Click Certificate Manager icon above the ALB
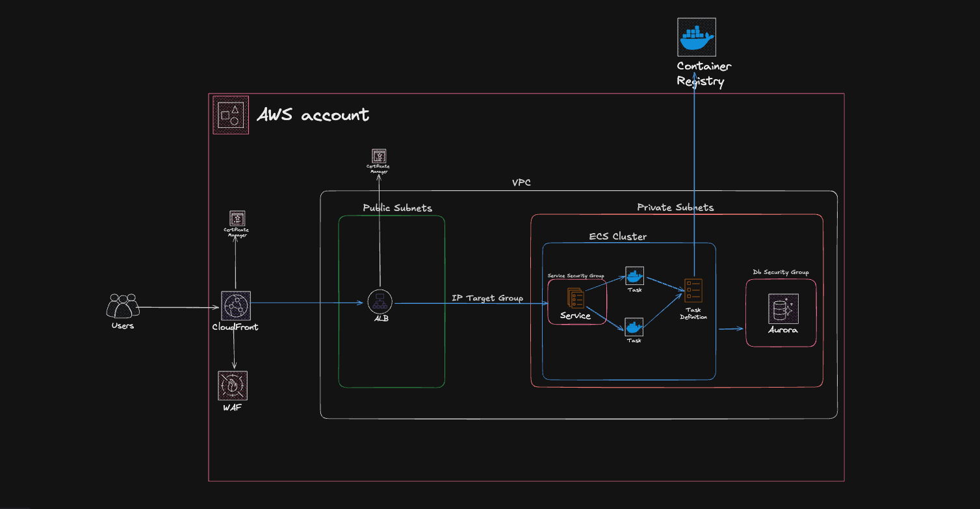This screenshot has height=509, width=980. [379, 156]
